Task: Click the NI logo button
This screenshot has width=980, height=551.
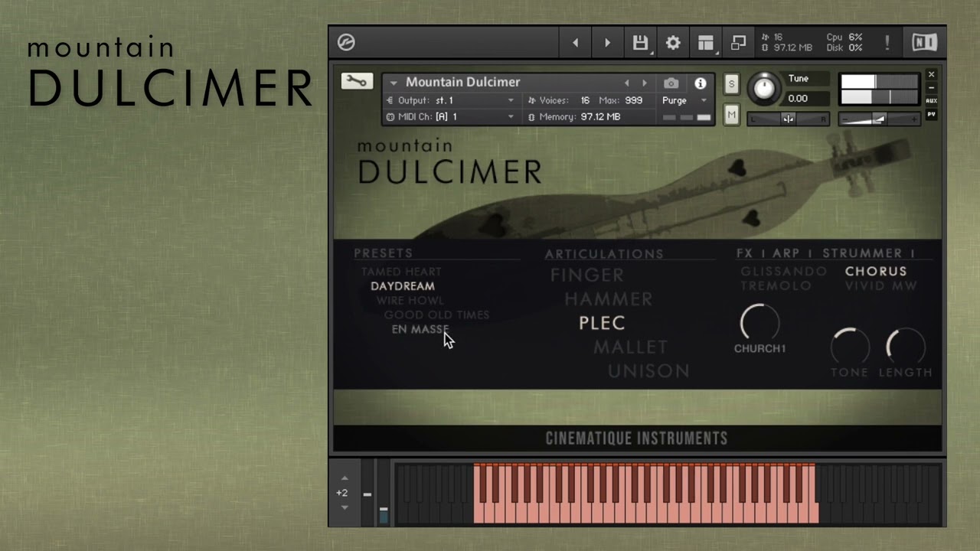Action: (x=924, y=43)
